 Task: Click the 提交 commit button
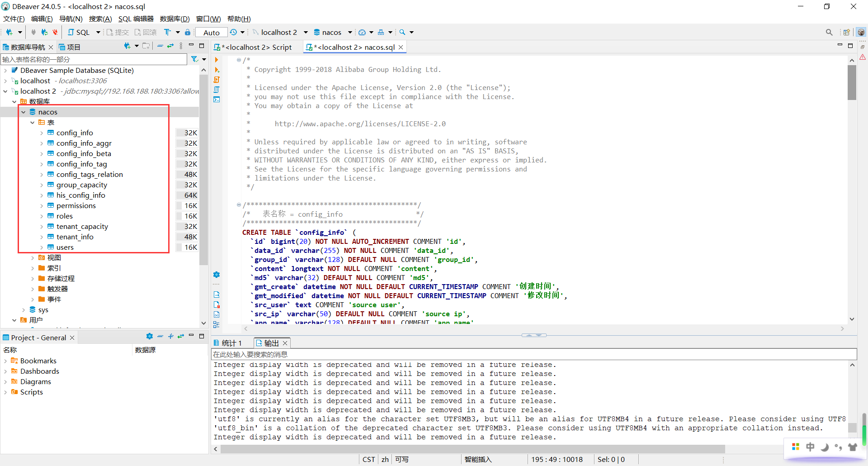click(x=118, y=32)
